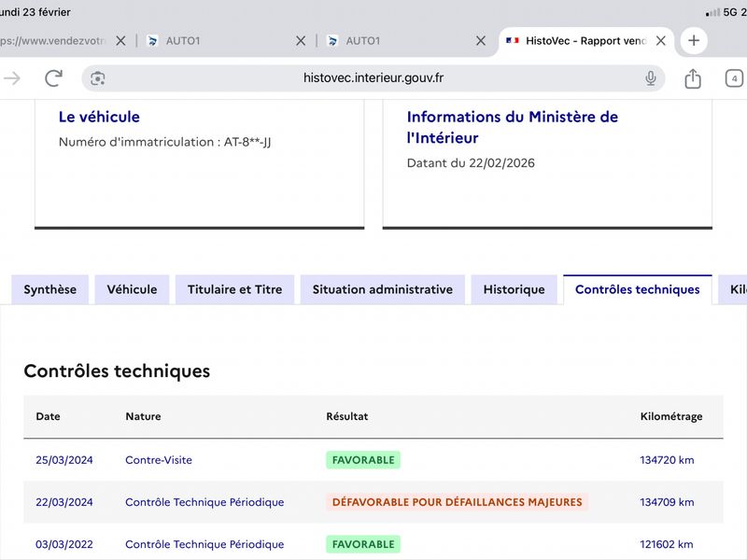Tap the Défavorable pour défaillances majeures badge
747x560 pixels.
[x=457, y=502]
